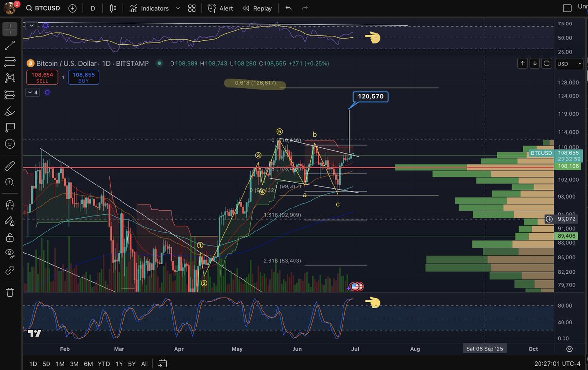Open the chart settings gear icon
Viewport: 588px width, 370px height.
(569, 349)
